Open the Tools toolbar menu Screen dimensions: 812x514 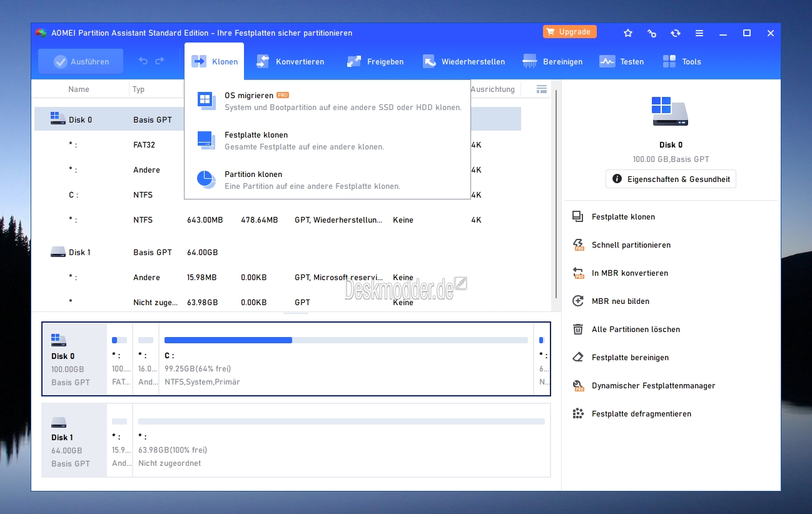(x=682, y=61)
